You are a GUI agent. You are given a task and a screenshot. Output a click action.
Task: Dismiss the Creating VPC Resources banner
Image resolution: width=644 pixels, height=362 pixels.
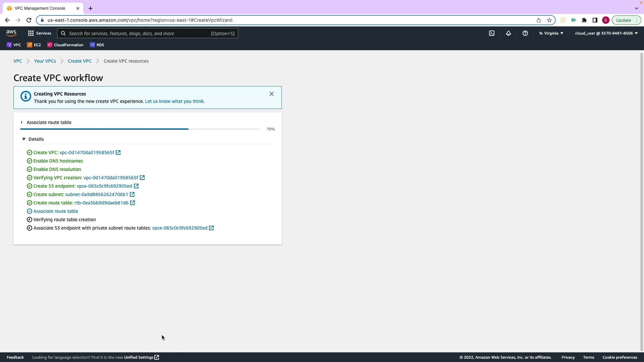[271, 94]
